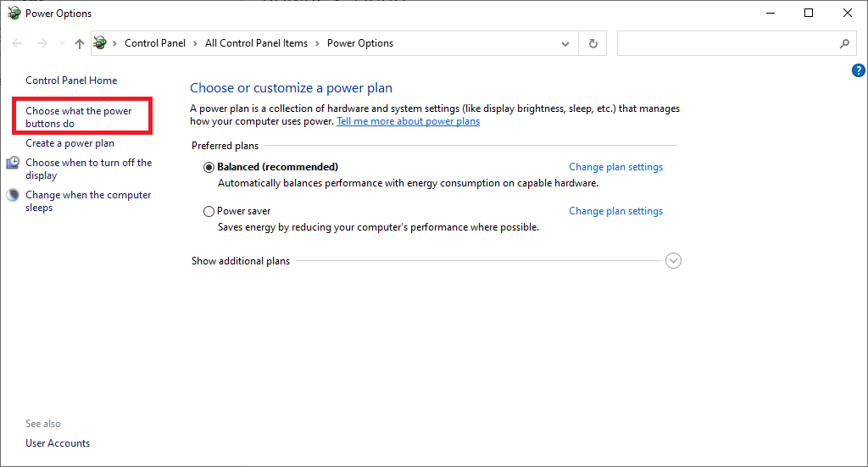
Task: Expand Show additional plans section
Action: 674,261
